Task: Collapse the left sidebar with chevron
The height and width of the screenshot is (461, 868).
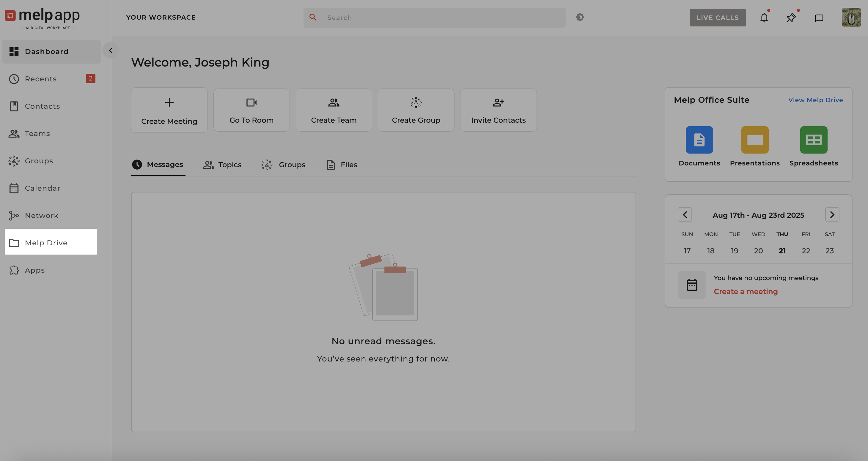Action: tap(111, 50)
